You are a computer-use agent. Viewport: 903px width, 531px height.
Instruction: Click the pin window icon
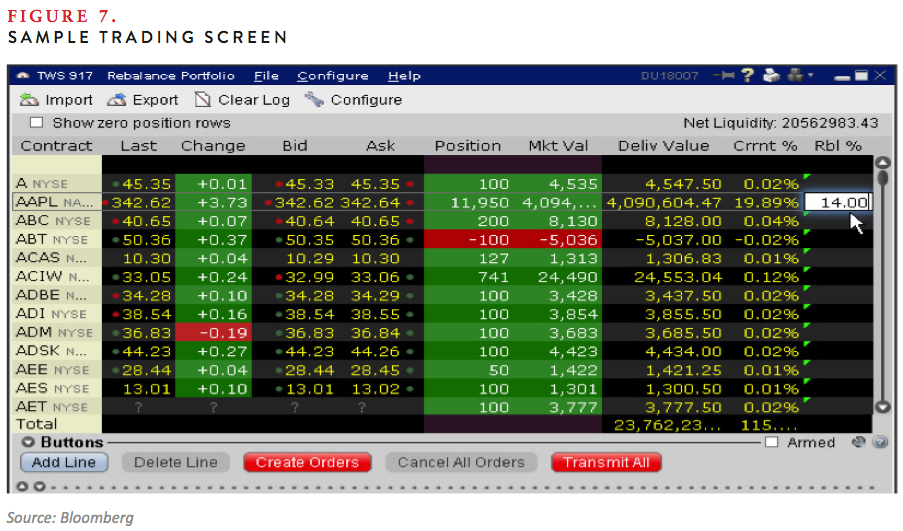coord(724,75)
